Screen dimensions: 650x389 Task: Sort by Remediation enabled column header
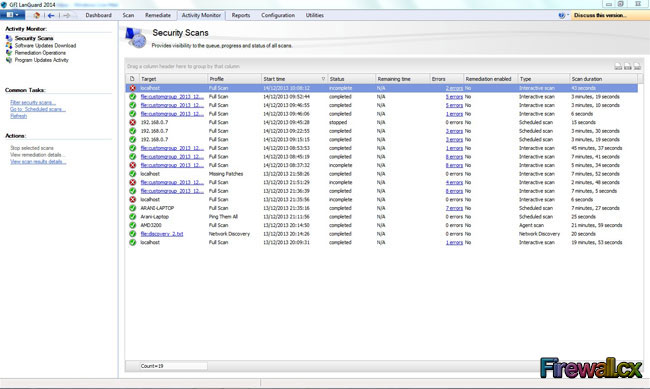pos(490,79)
